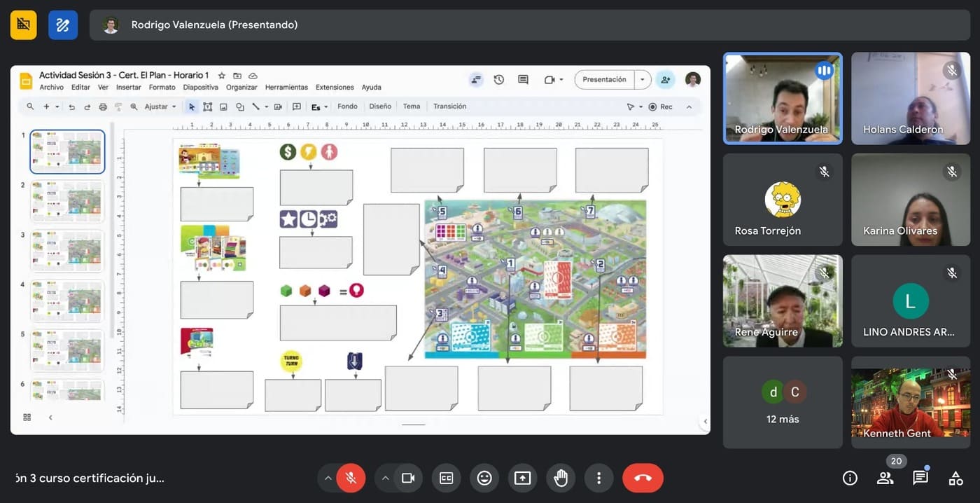
Task: Click the share add-person icon
Action: click(x=665, y=80)
